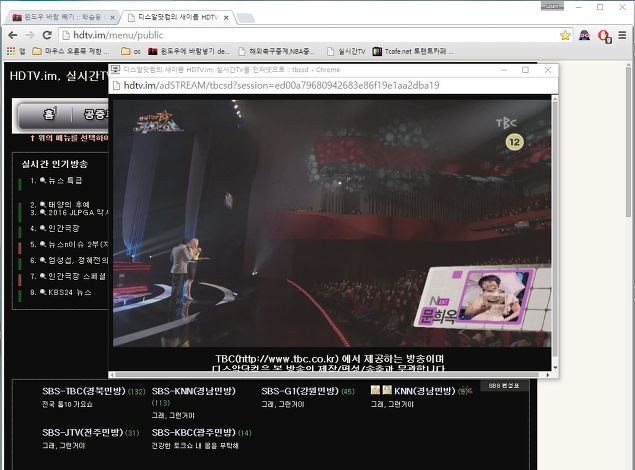This screenshot has width=635, height=470.
Task: Open popular item 3 2016 JLPGA
Action: (x=78, y=213)
